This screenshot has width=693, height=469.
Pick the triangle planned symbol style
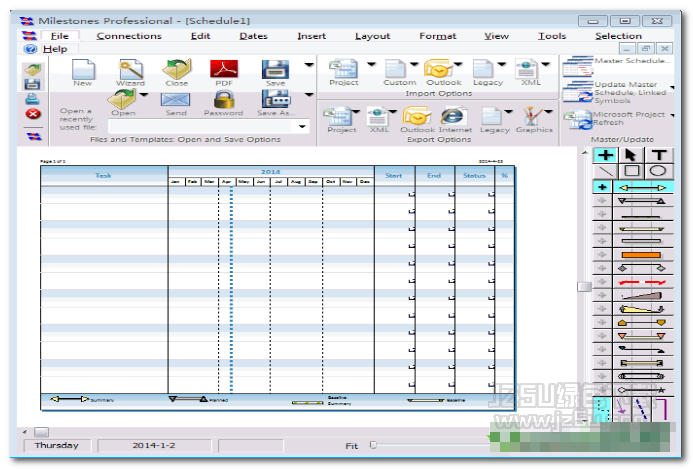[x=642, y=201]
